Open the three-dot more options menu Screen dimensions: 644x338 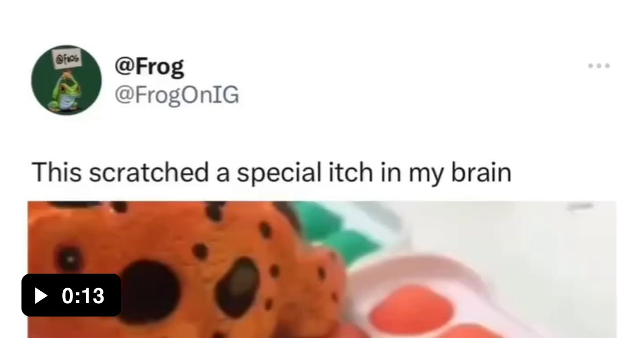coord(599,67)
